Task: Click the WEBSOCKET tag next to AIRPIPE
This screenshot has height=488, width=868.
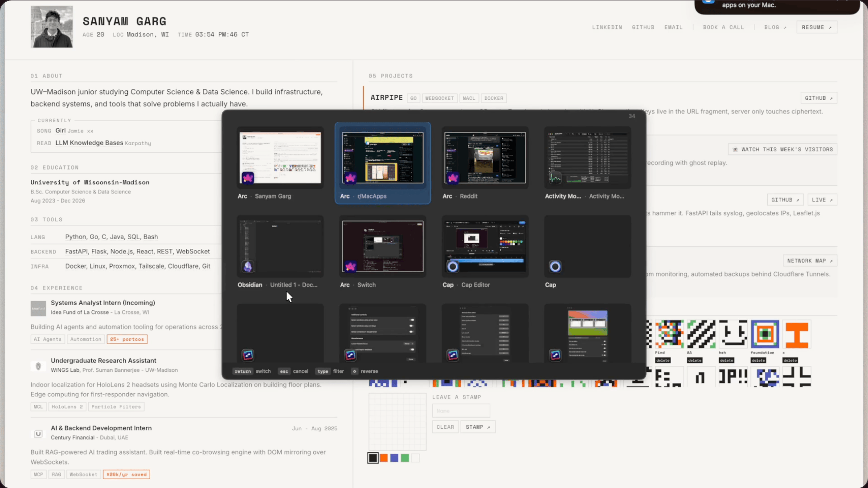Action: point(439,98)
